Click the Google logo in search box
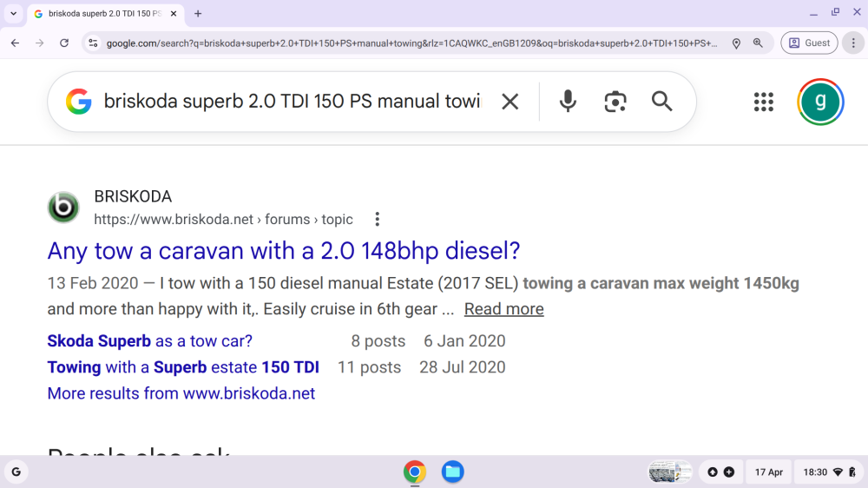 click(x=79, y=102)
